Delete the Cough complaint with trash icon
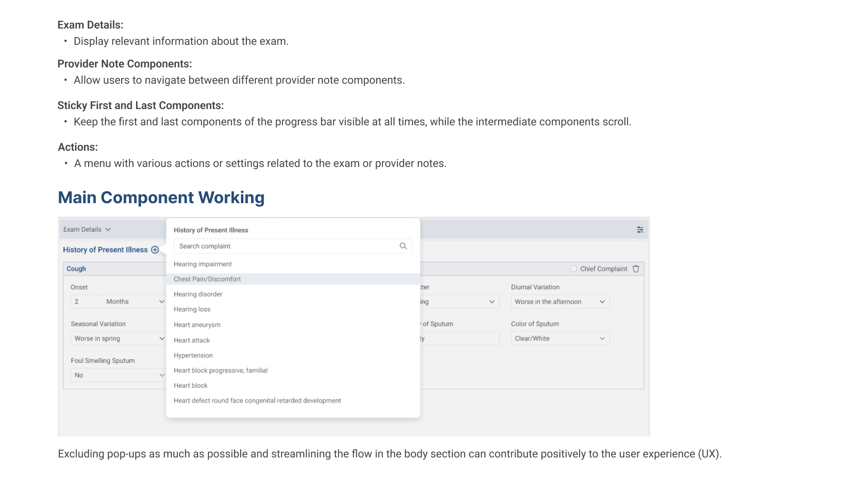 [636, 269]
